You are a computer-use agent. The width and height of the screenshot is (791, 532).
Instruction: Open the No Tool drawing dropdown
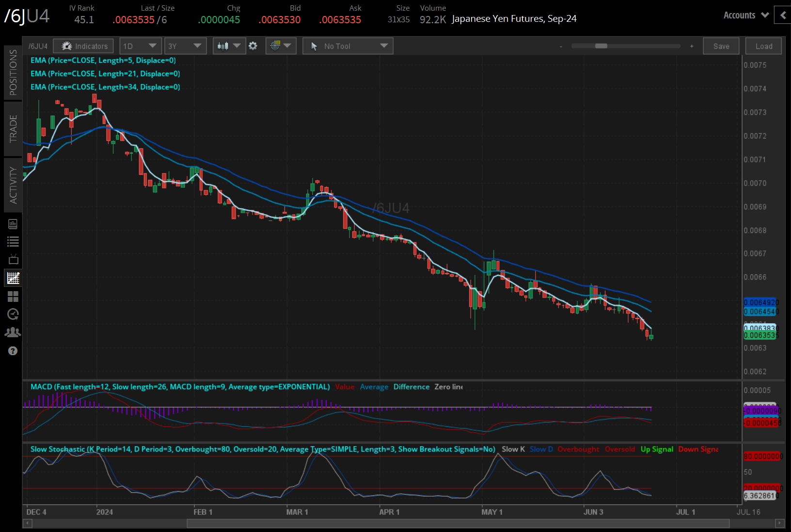(348, 46)
